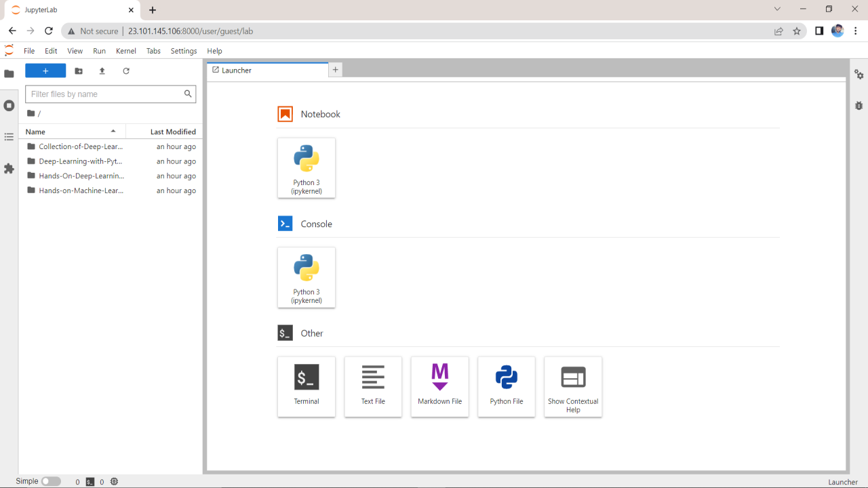
Task: Select Hands-on-Machine-Lear... folder
Action: (111, 191)
